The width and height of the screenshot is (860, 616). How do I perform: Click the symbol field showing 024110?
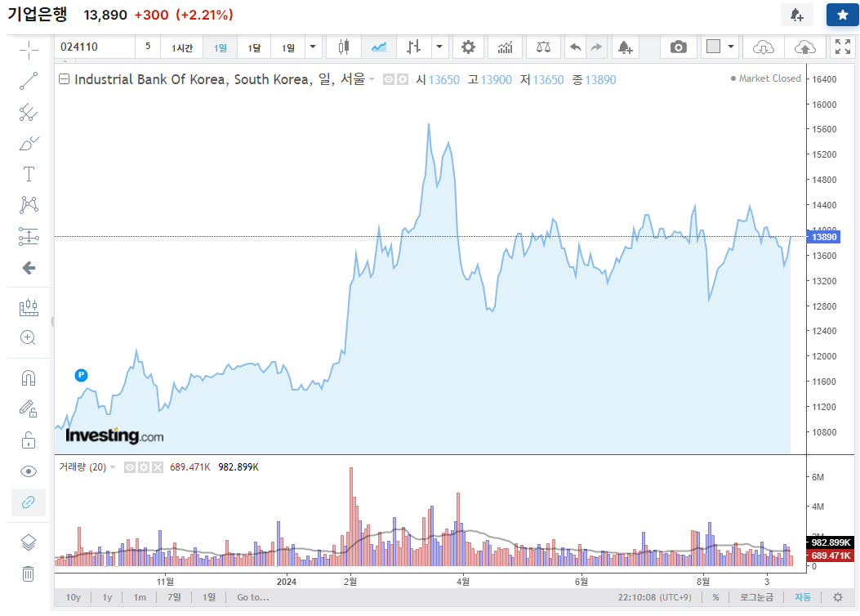coord(95,47)
